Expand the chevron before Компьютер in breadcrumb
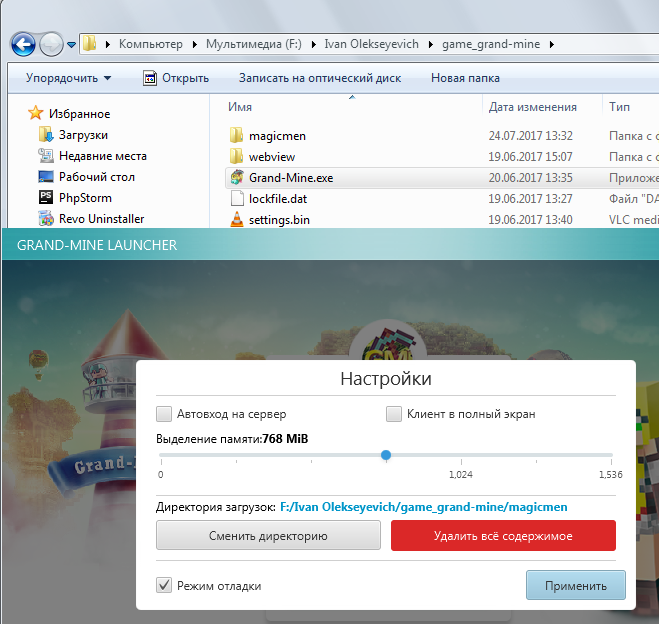Screen dimensions: 659x624 [x=108, y=44]
